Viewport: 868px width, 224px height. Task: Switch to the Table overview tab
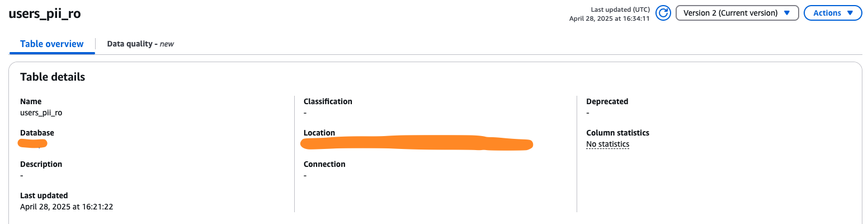coord(52,44)
